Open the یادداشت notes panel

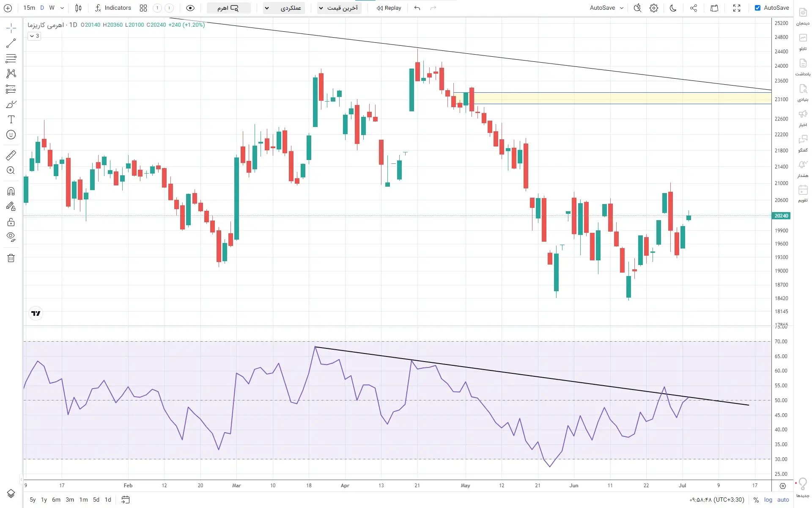803,67
